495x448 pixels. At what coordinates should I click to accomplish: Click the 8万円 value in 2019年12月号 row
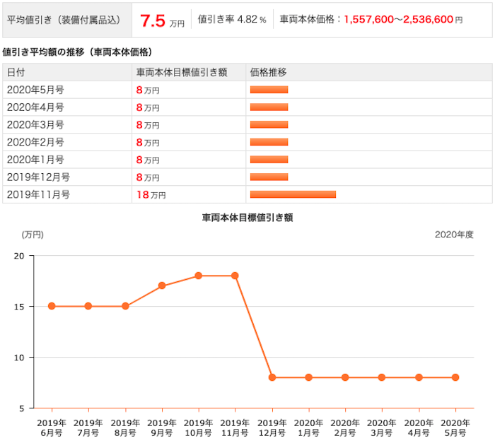[148, 177]
